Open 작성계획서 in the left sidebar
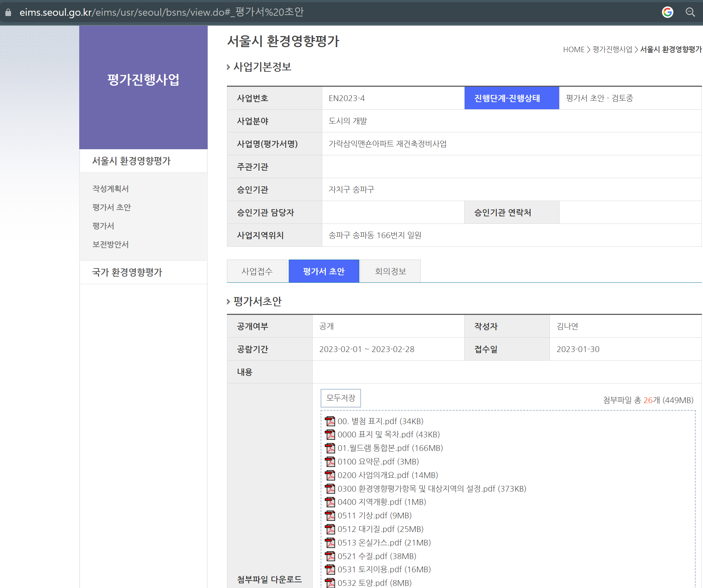This screenshot has width=703, height=588. (111, 189)
